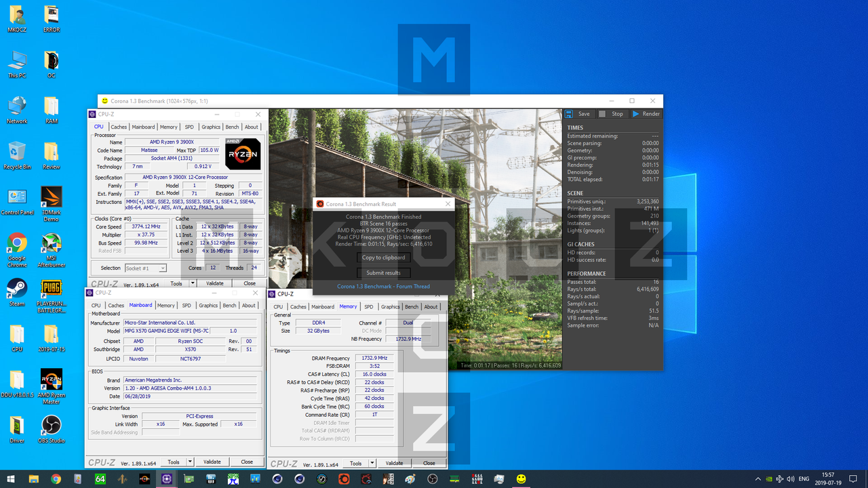Select the Steam desktop shortcut
Viewport: 868px width, 488px height.
click(x=17, y=293)
